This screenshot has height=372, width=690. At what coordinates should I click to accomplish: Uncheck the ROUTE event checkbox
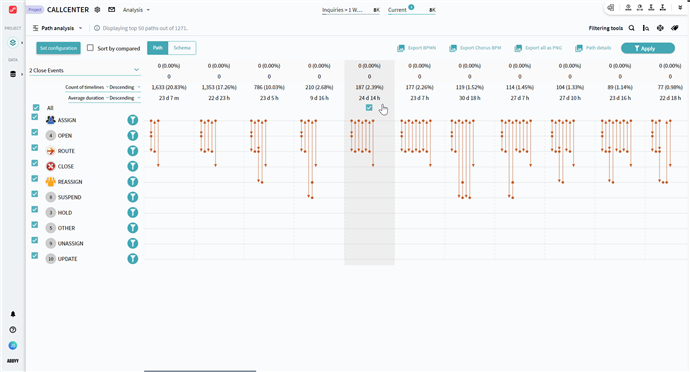pos(35,148)
